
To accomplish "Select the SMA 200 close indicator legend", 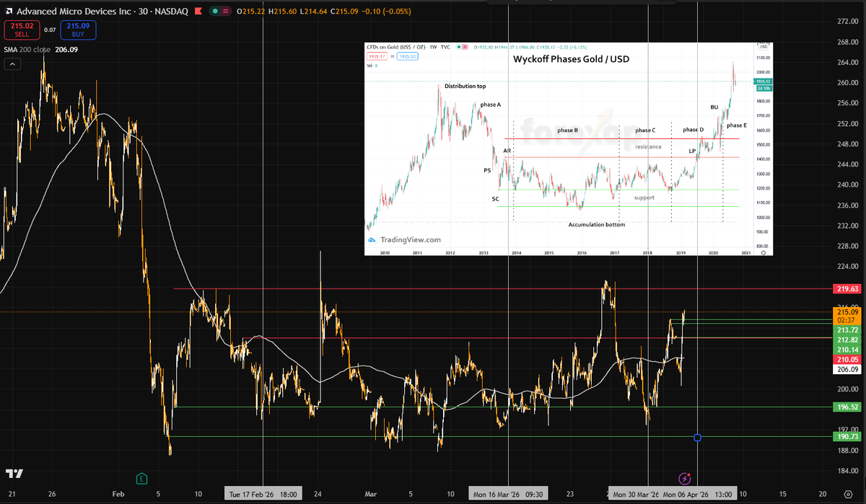I will tap(40, 50).
